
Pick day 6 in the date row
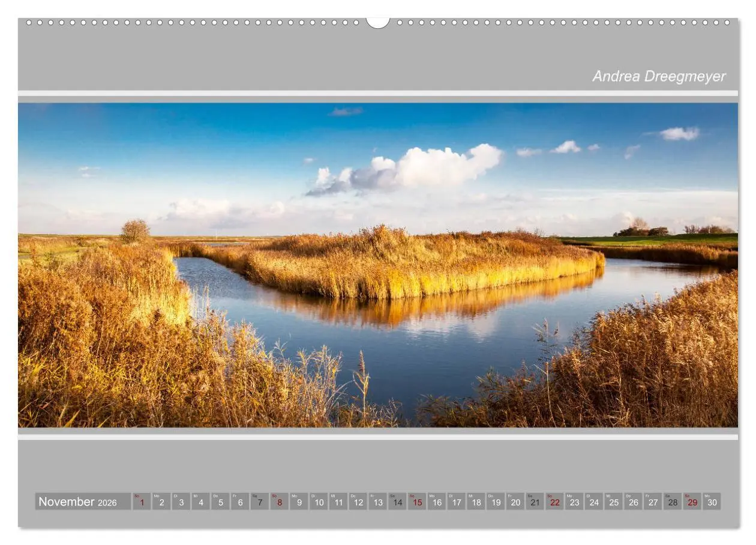240,501
